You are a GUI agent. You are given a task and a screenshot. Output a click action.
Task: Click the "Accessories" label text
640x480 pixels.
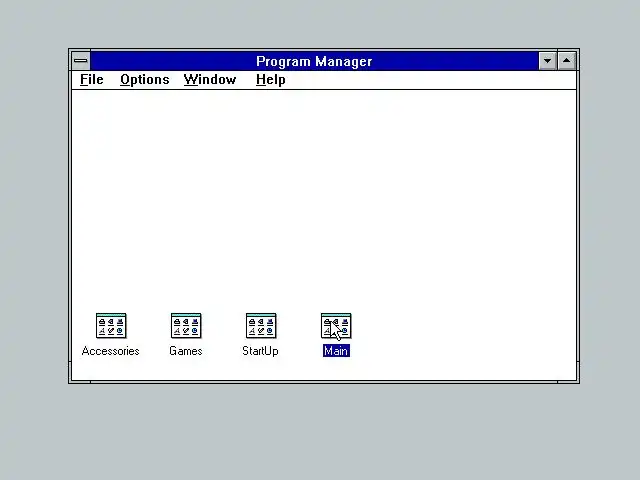click(x=111, y=351)
